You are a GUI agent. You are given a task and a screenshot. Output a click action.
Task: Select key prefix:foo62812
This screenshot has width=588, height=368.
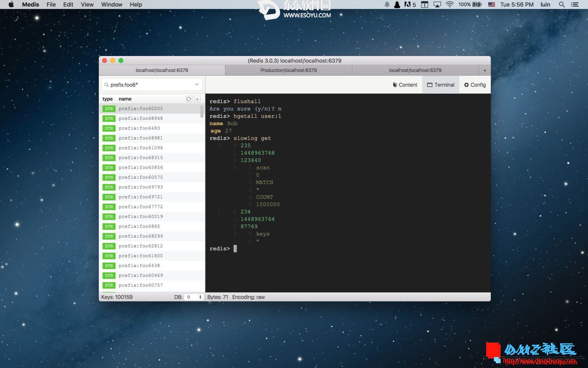pos(152,246)
